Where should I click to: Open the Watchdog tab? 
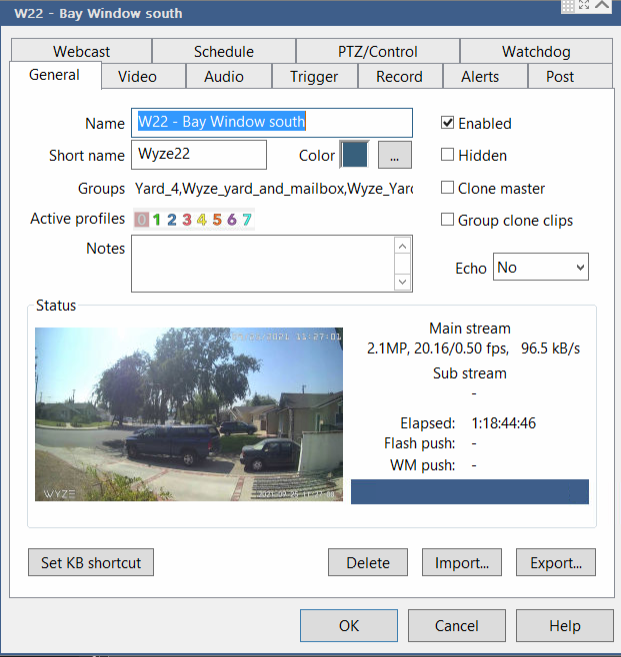coord(536,52)
